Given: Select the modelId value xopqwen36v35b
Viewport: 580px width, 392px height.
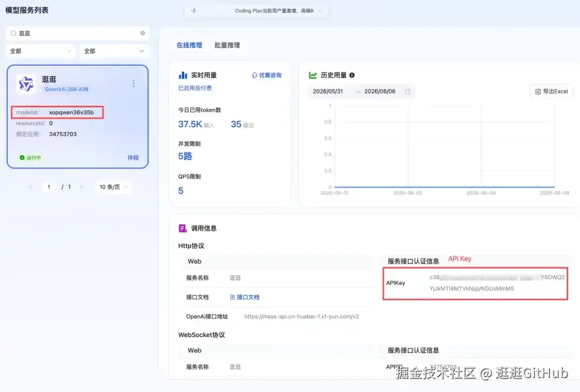Looking at the screenshot, I should pos(71,112).
